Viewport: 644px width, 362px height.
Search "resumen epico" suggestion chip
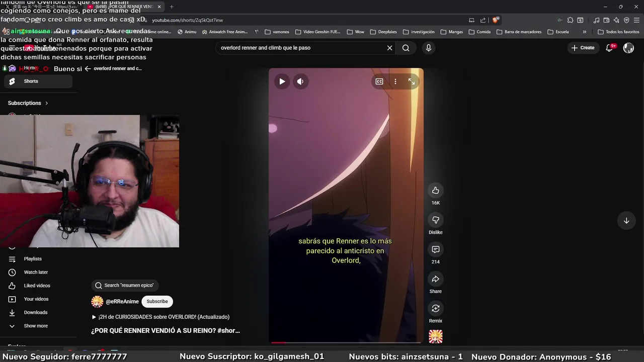coord(125,285)
